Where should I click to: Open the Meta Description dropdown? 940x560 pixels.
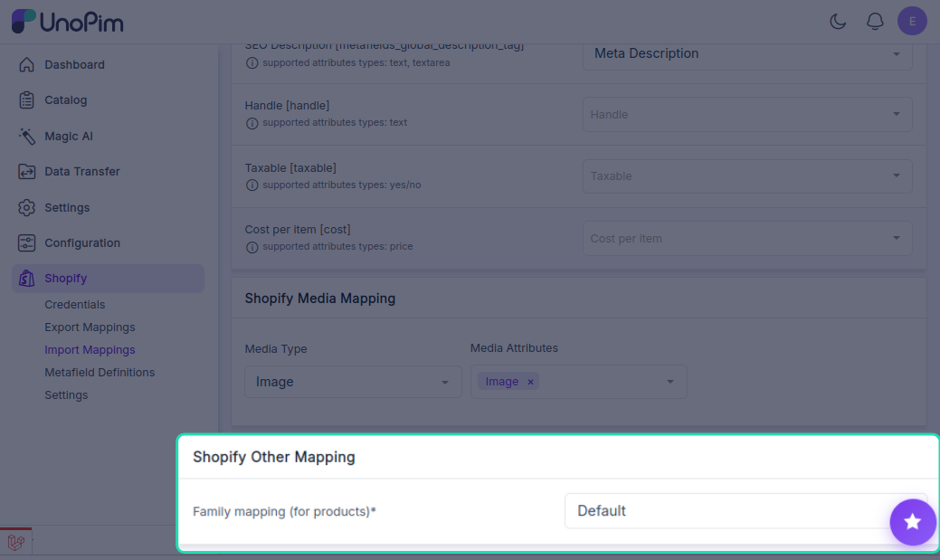pyautogui.click(x=747, y=54)
